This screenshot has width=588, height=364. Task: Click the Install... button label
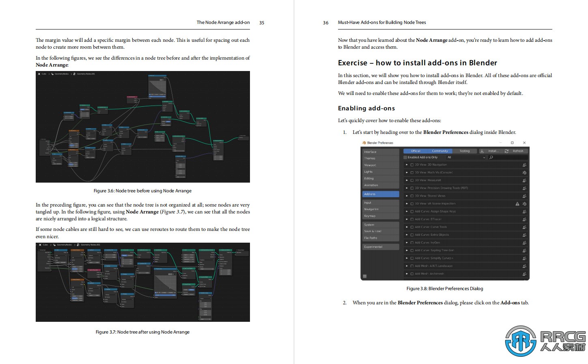coord(493,151)
